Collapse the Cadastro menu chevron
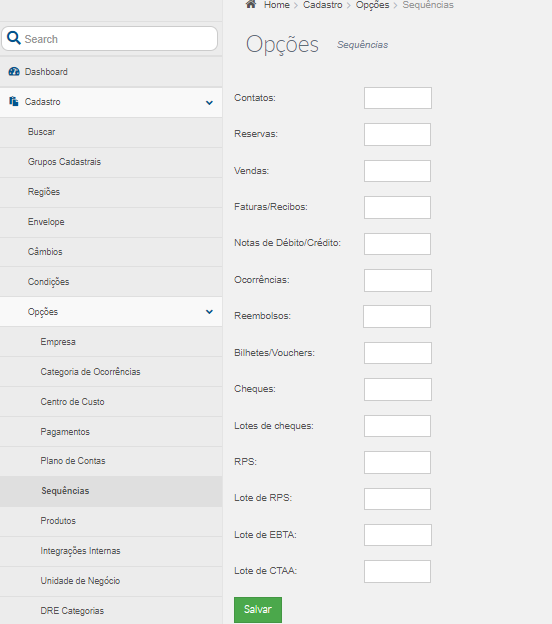The width and height of the screenshot is (552, 624). coord(209,103)
